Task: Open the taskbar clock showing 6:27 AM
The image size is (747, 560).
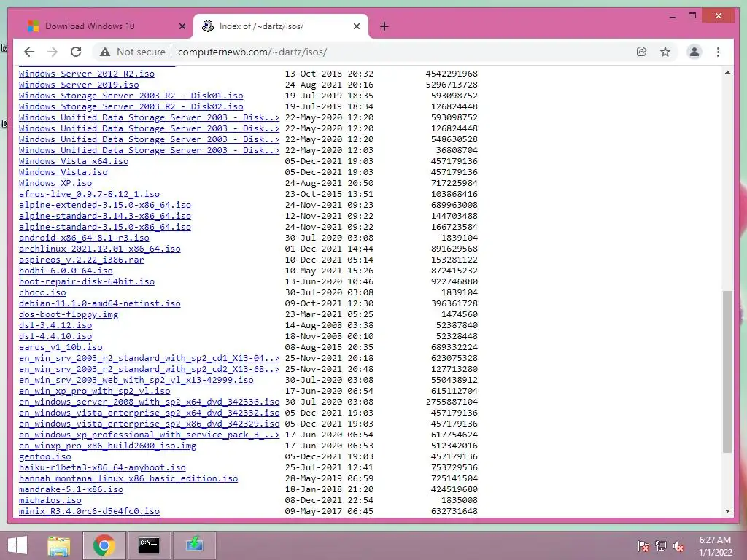Action: (x=715, y=545)
